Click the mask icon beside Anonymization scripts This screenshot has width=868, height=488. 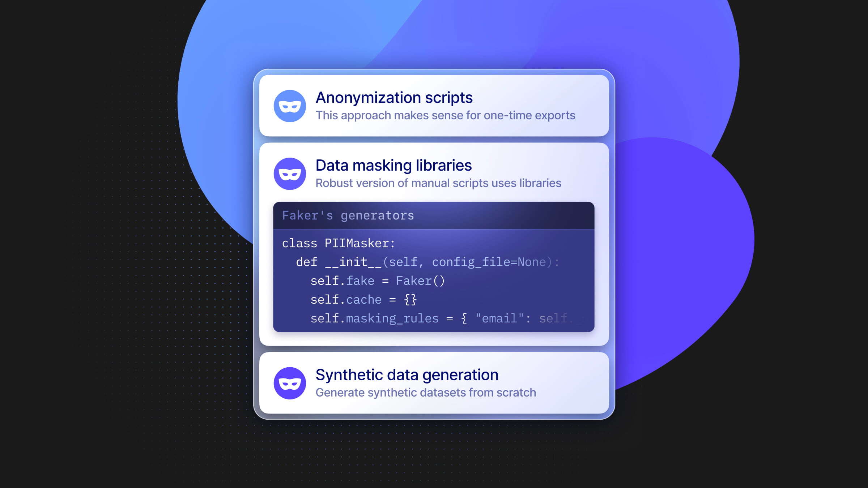(290, 106)
